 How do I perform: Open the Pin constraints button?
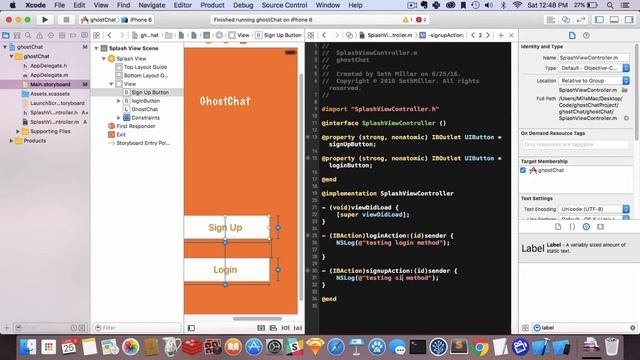tap(285, 328)
